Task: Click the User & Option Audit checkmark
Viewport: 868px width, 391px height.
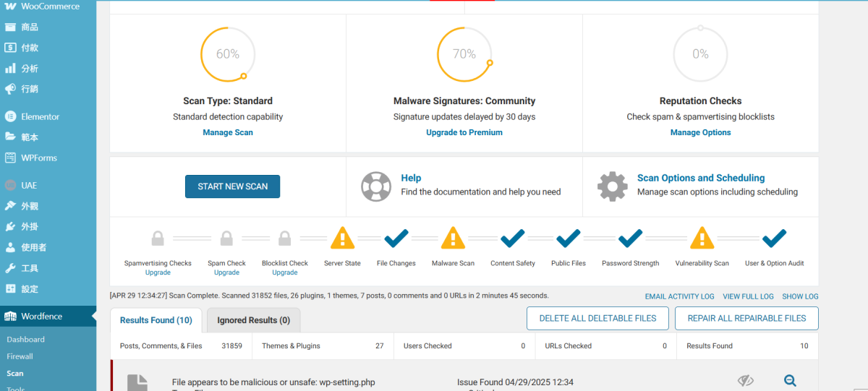Action: 775,238
